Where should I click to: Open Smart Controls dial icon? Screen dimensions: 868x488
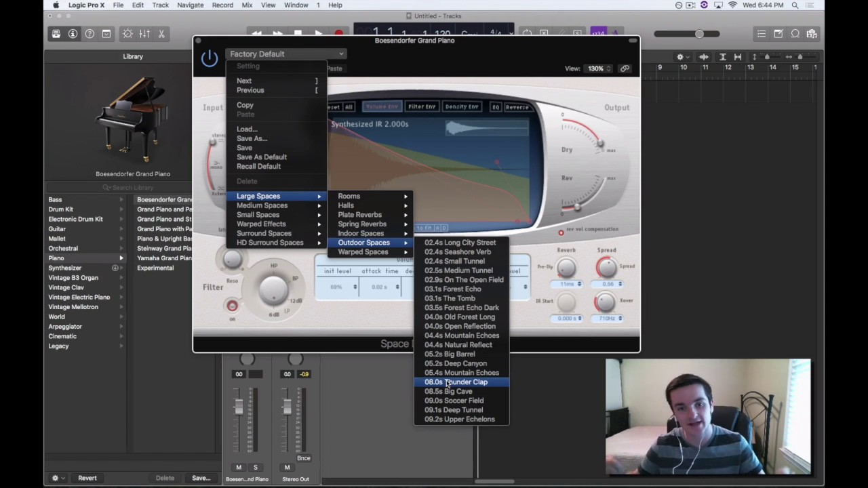pos(127,34)
